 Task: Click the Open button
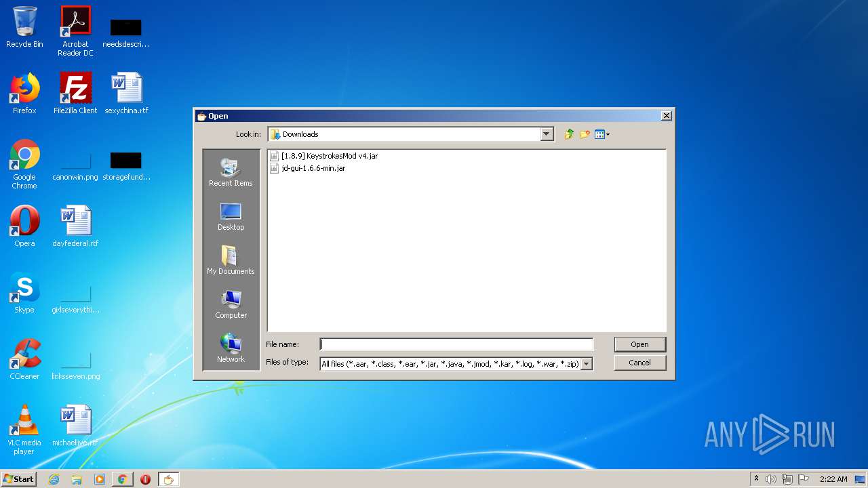pos(639,344)
